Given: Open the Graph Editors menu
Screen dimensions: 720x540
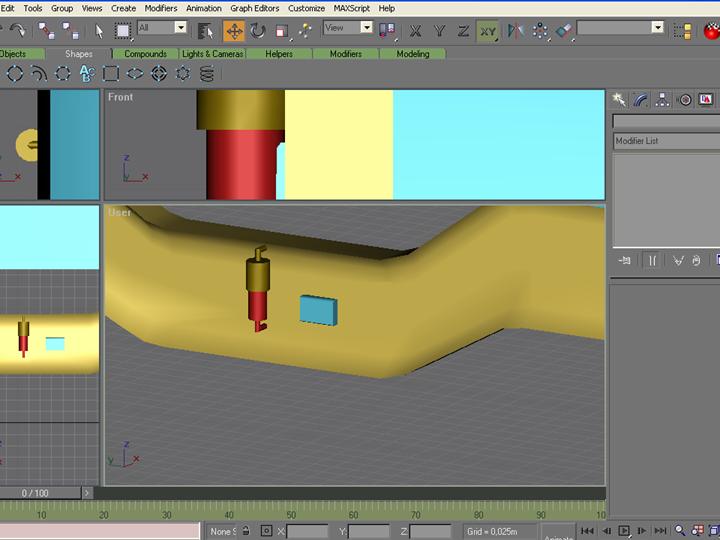Looking at the screenshot, I should click(x=254, y=8).
